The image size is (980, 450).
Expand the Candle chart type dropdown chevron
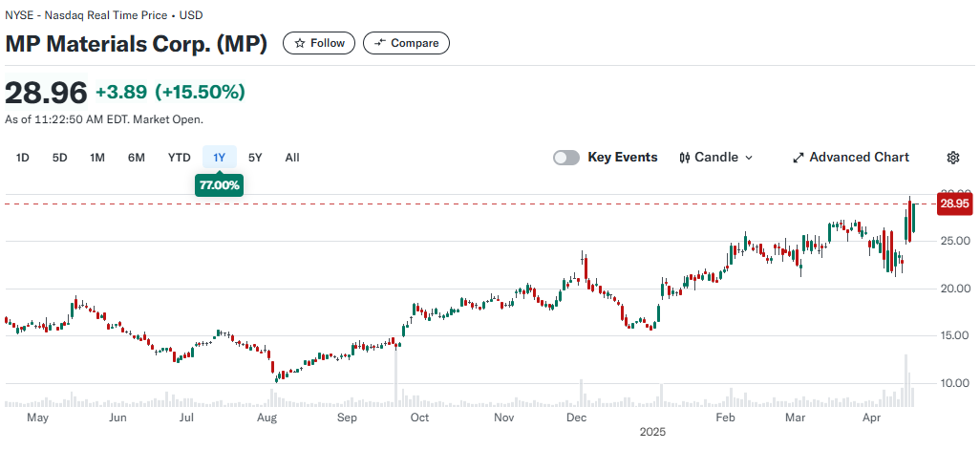point(749,158)
